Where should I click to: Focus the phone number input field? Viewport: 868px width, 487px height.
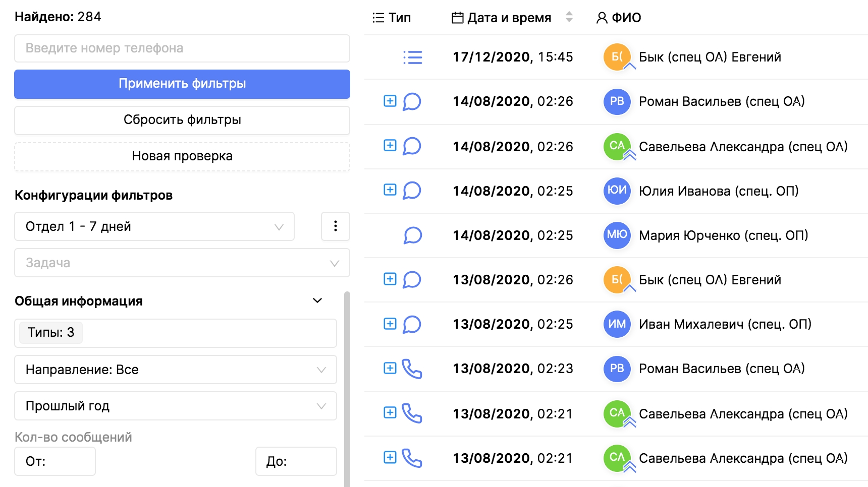pyautogui.click(x=182, y=48)
